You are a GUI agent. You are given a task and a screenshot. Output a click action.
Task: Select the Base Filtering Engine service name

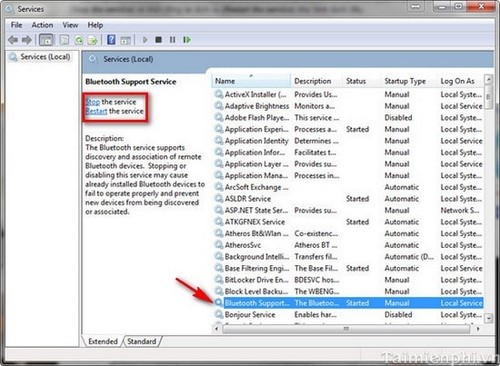256,268
